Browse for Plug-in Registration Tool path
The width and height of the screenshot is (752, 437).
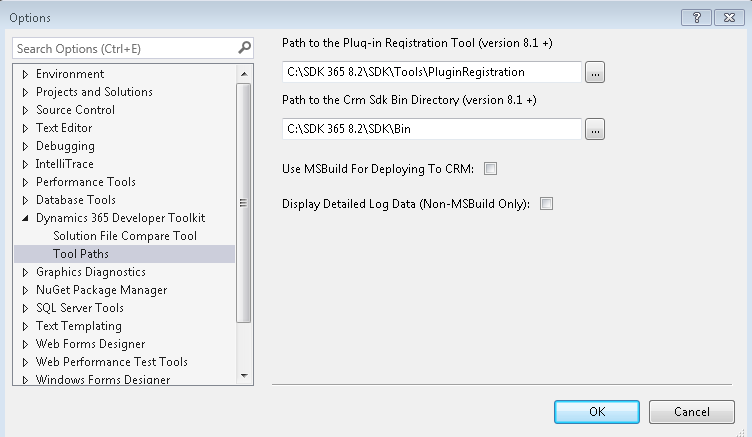(x=595, y=72)
